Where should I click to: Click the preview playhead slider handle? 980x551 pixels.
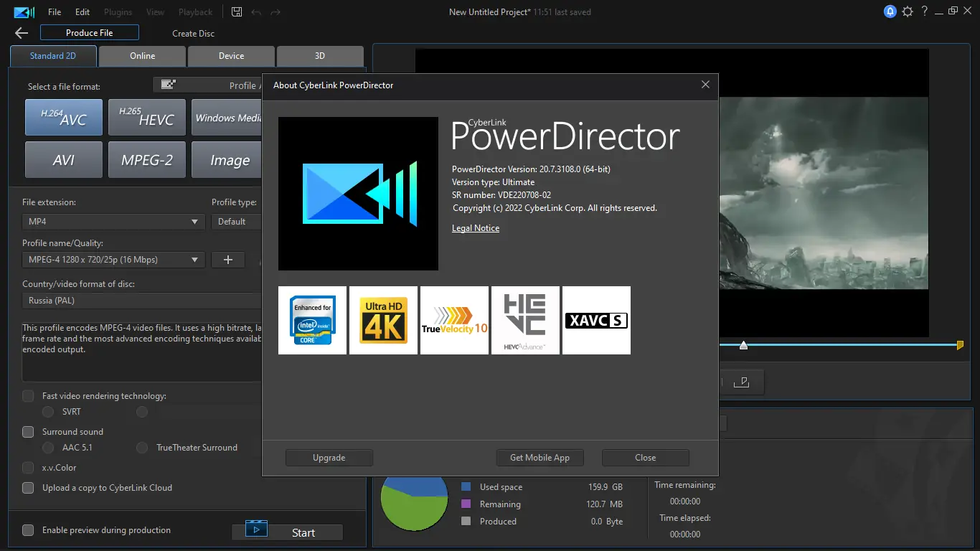coord(743,346)
